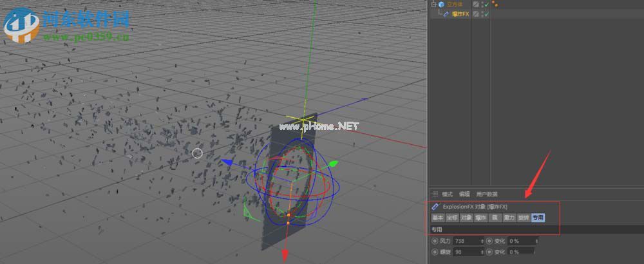Click the 风力 parameter label
The image size is (644, 264).
click(x=445, y=241)
